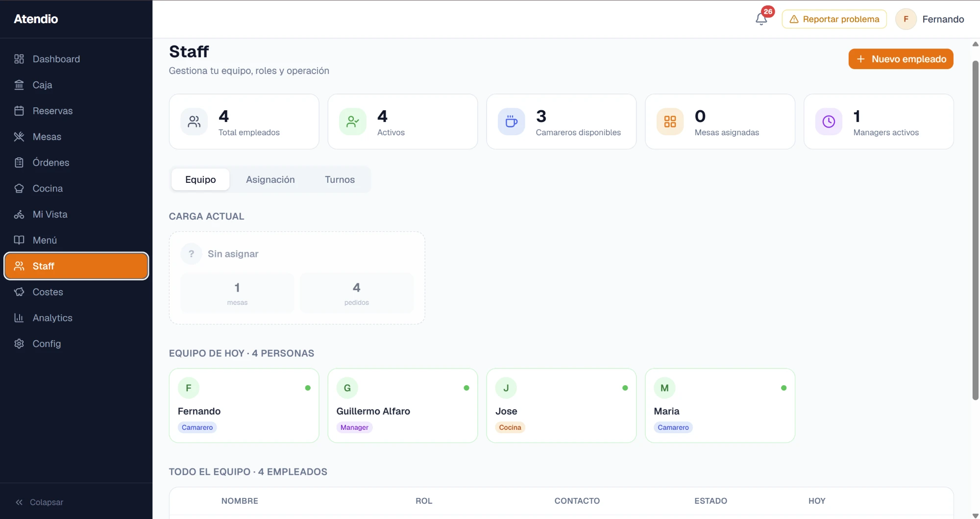Screen dimensions: 980x519
Task: Switch to the Asignación tab
Action: [270, 179]
